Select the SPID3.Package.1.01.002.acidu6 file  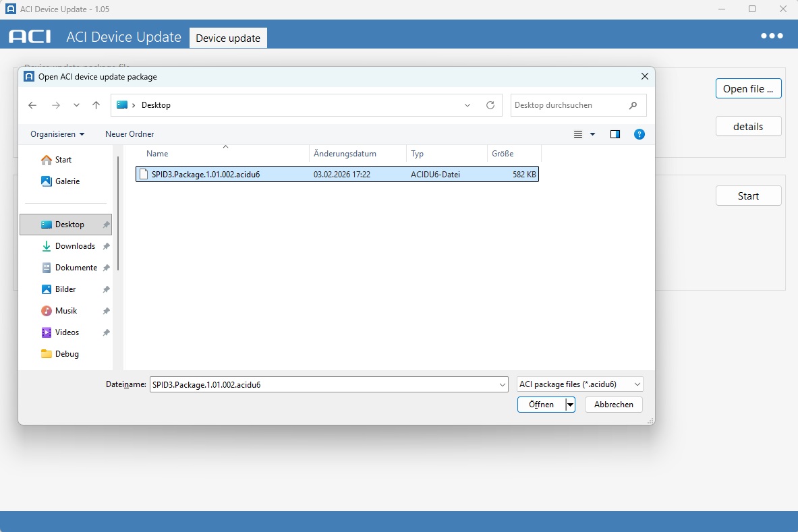click(206, 175)
